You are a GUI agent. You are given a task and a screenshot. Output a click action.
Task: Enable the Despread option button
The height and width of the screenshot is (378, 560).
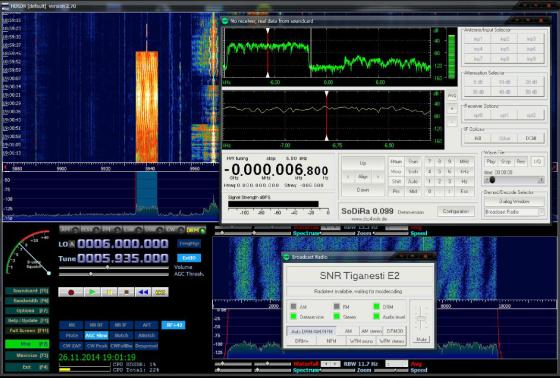146,346
